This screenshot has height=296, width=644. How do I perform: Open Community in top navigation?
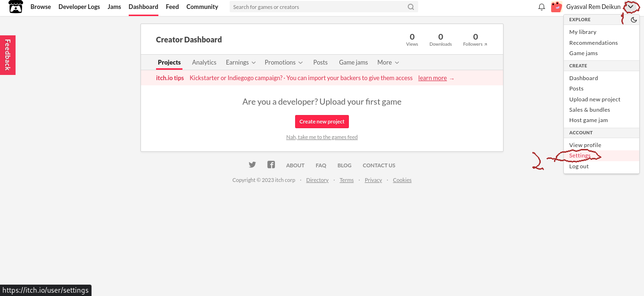(x=202, y=7)
